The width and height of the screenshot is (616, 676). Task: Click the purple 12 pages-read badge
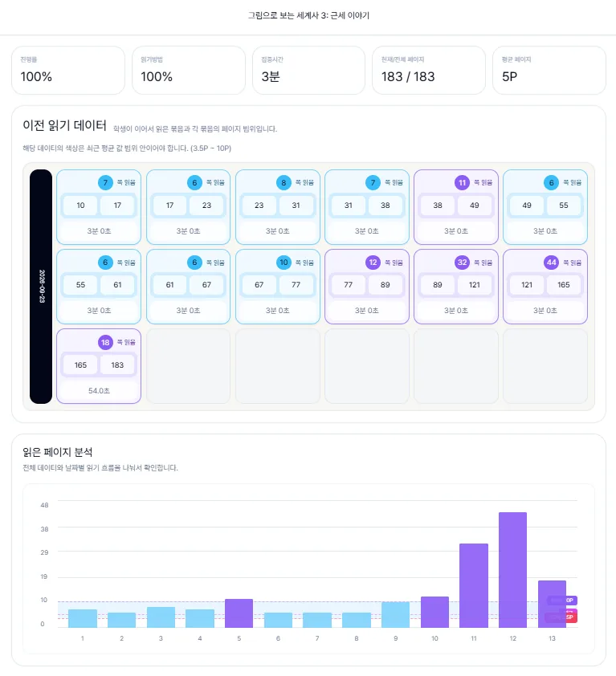(373, 263)
